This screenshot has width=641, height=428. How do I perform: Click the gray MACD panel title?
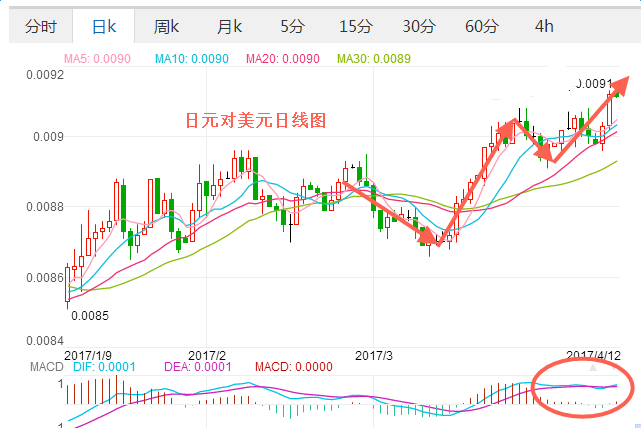coord(47,366)
